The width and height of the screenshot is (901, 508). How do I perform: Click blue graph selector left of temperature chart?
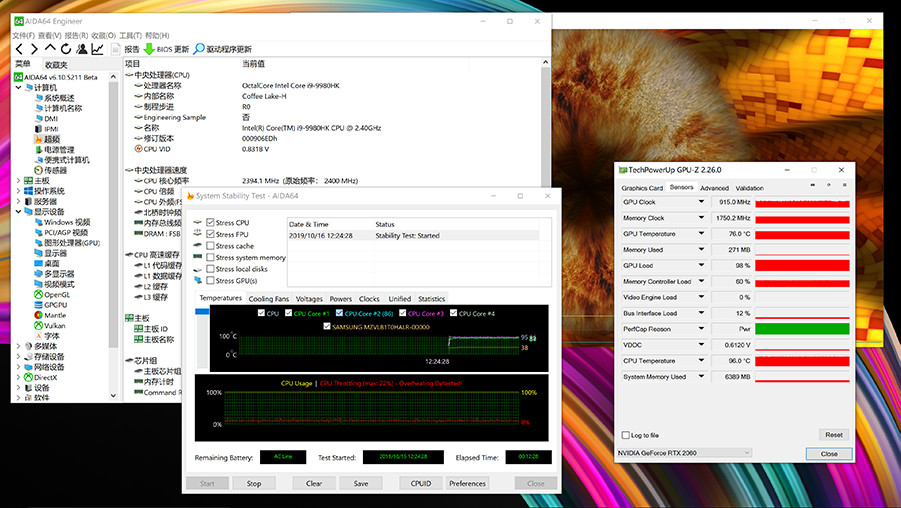click(x=202, y=311)
